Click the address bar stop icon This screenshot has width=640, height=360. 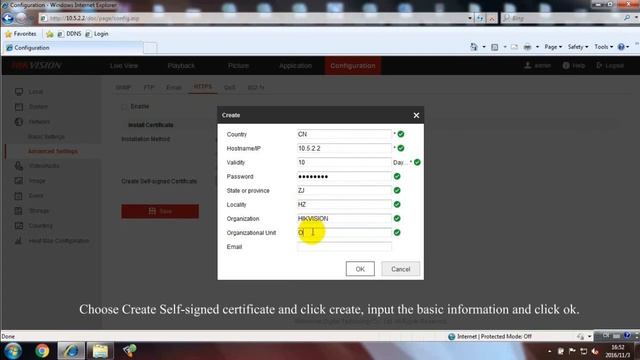coord(492,18)
